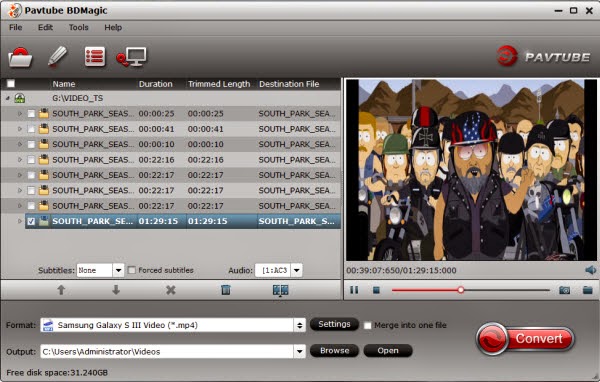Screen dimensions: 600x382
Task: Click the Free disk space text
Action: pos(57,372)
